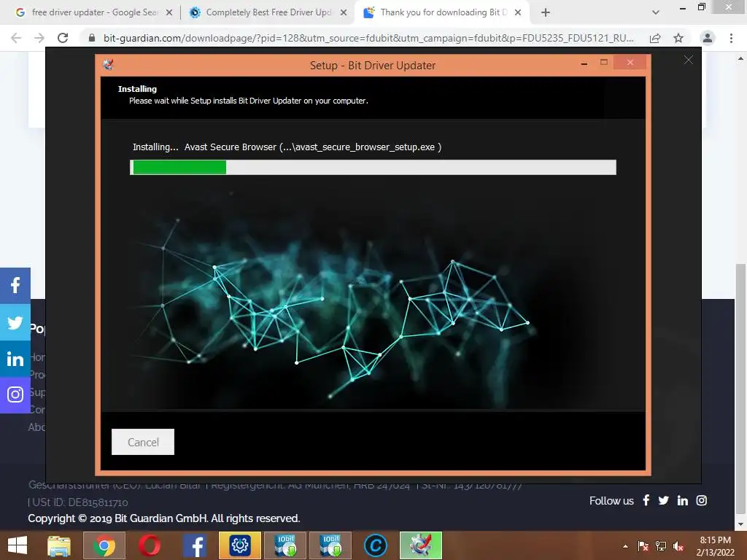Go back to the previous page
This screenshot has height=560, width=747.
coord(16,38)
